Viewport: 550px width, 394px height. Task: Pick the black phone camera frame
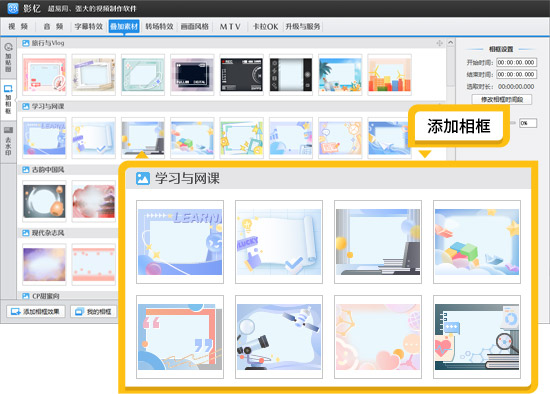point(291,75)
